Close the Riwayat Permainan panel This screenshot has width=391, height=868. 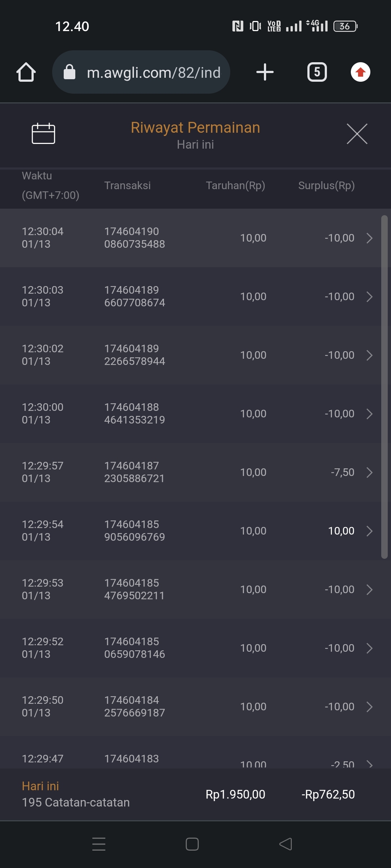357,134
